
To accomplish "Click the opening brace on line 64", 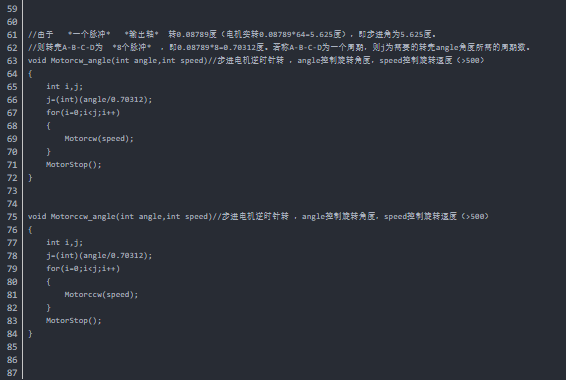I will tap(30, 74).
